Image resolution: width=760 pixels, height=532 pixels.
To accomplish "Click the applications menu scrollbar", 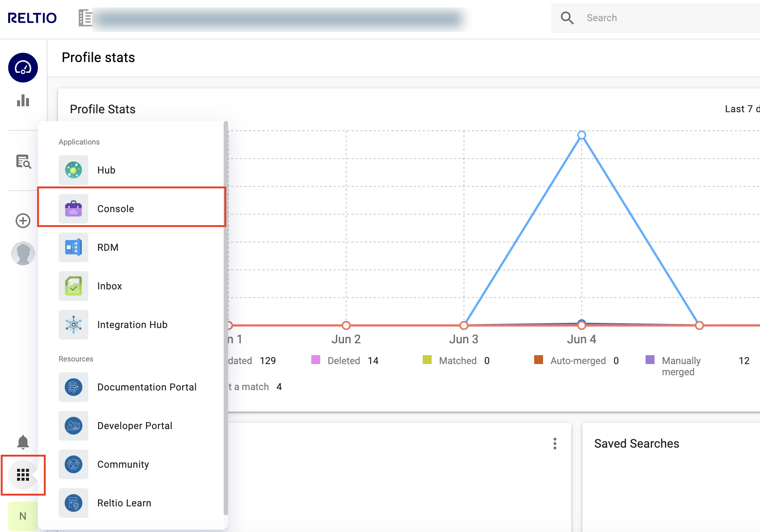I will 225,318.
